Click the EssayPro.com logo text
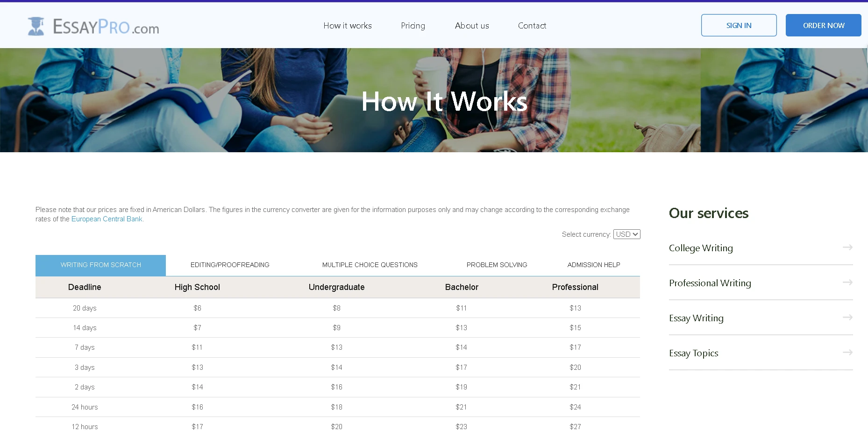The width and height of the screenshot is (868, 431). pos(106,27)
